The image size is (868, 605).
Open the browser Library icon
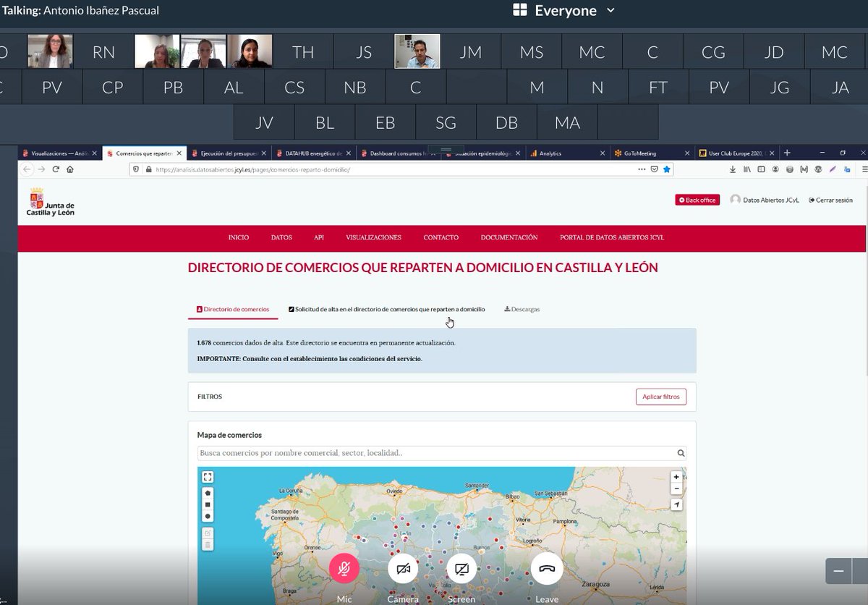click(746, 169)
